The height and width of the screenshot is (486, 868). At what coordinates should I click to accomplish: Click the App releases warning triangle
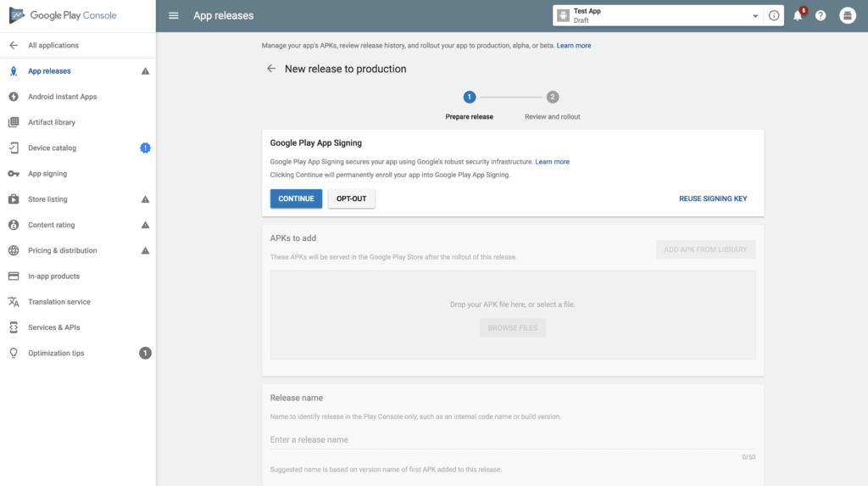click(x=145, y=71)
